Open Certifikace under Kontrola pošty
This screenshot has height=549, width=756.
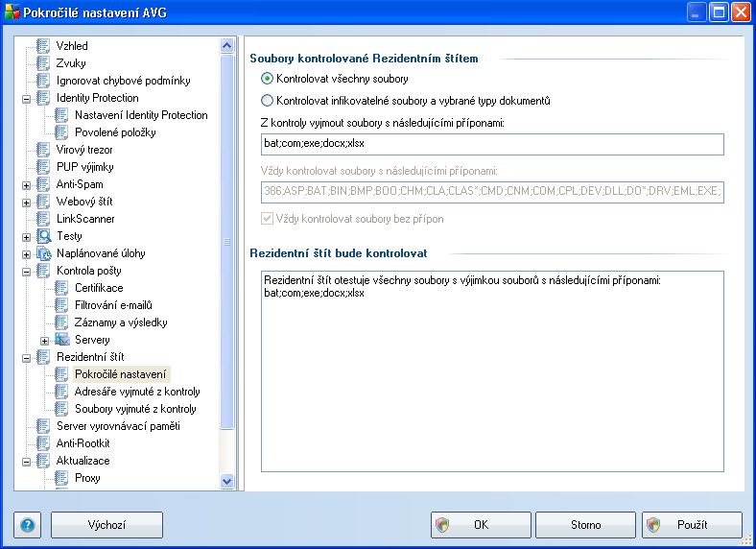(x=99, y=288)
